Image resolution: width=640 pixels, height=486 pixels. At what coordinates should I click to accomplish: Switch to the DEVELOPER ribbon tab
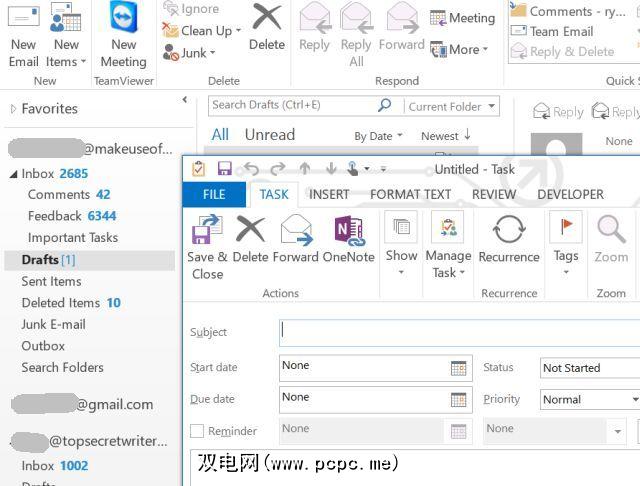click(570, 194)
